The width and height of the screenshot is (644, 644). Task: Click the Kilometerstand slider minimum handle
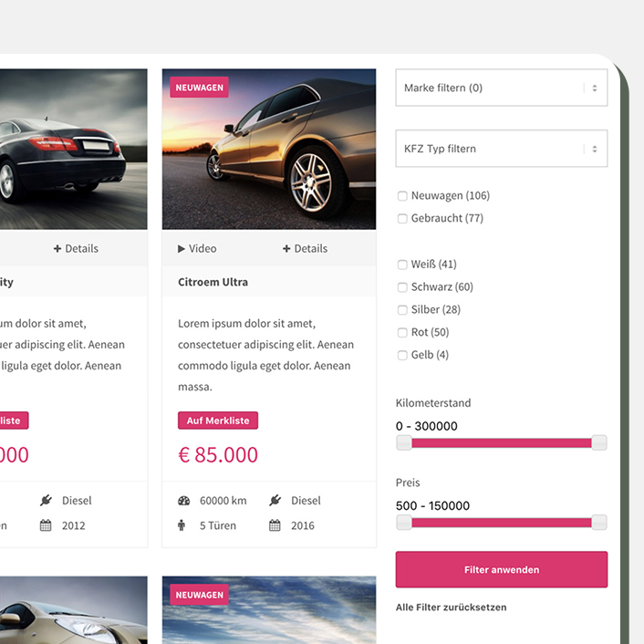[404, 442]
